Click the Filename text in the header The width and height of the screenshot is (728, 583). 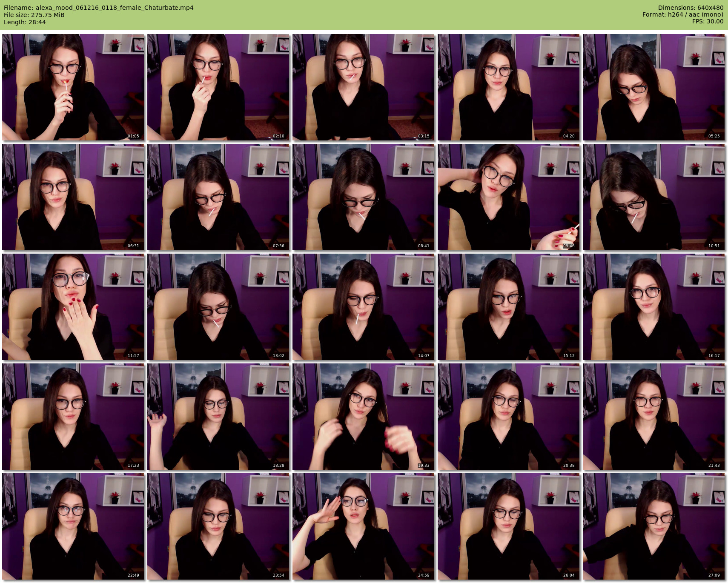[99, 8]
